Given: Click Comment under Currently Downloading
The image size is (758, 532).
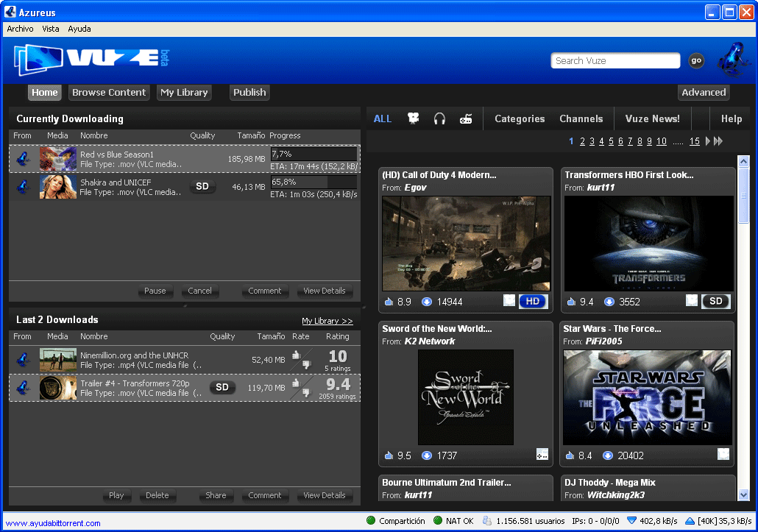Looking at the screenshot, I should coord(264,291).
